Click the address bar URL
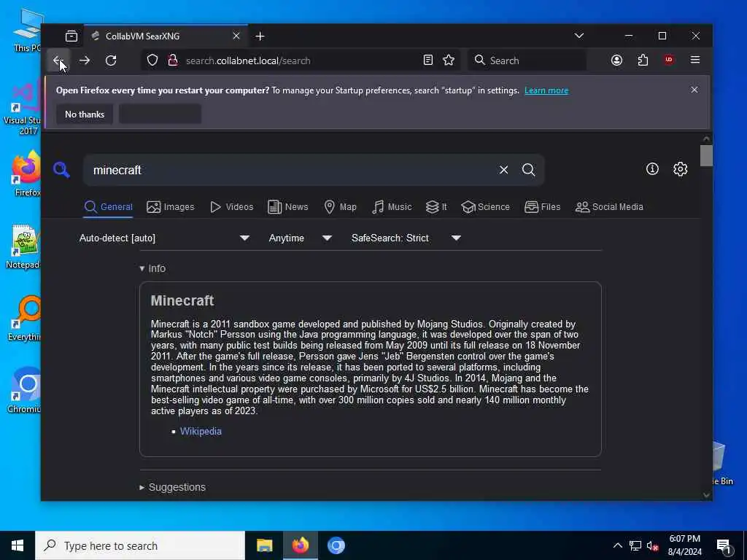Viewport: 747px width, 560px height. pyautogui.click(x=248, y=61)
